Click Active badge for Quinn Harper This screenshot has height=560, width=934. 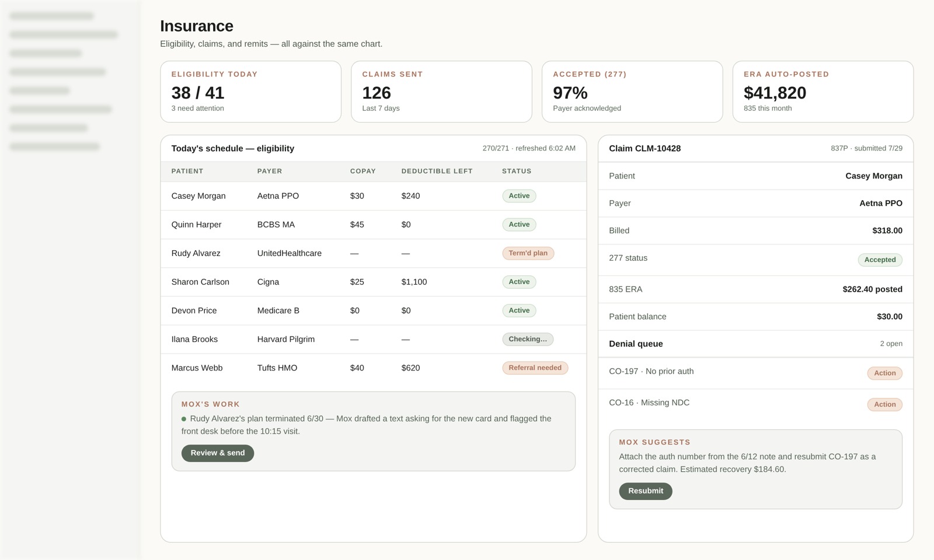(519, 225)
